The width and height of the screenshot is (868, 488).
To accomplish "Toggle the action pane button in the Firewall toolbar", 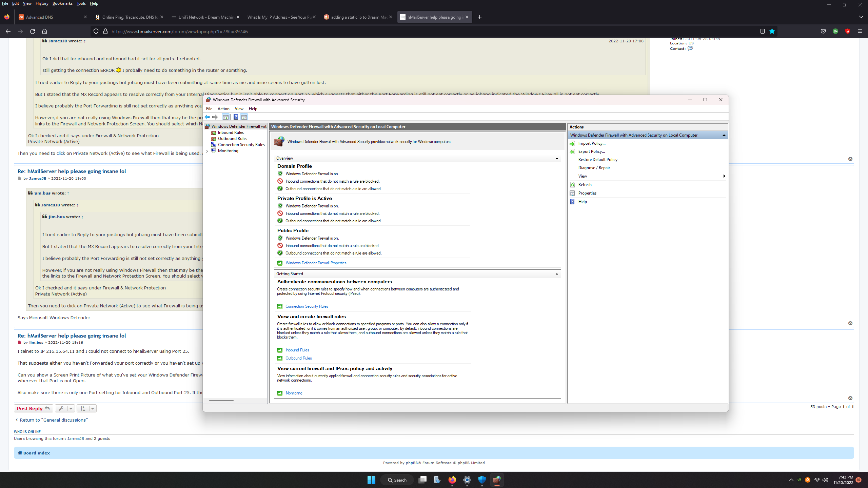I will tap(244, 117).
